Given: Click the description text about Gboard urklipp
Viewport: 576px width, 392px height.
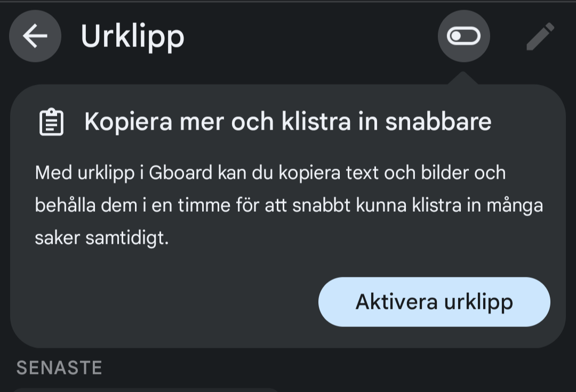Looking at the screenshot, I should (289, 205).
